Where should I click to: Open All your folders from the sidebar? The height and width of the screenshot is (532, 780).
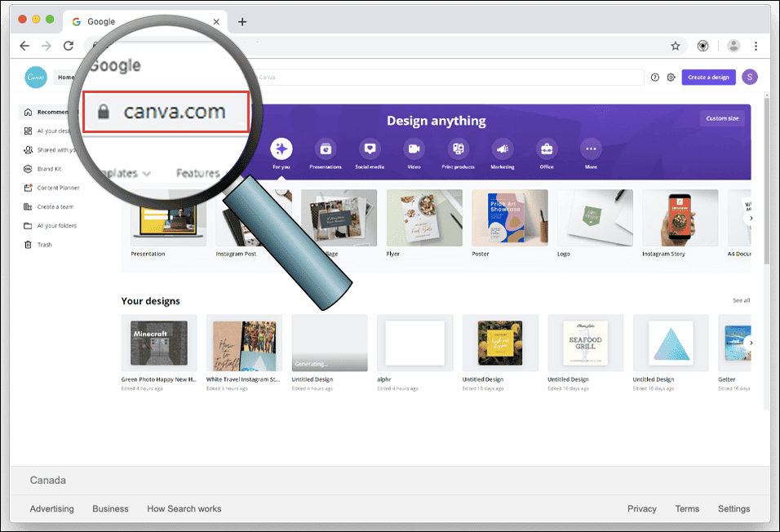54,225
